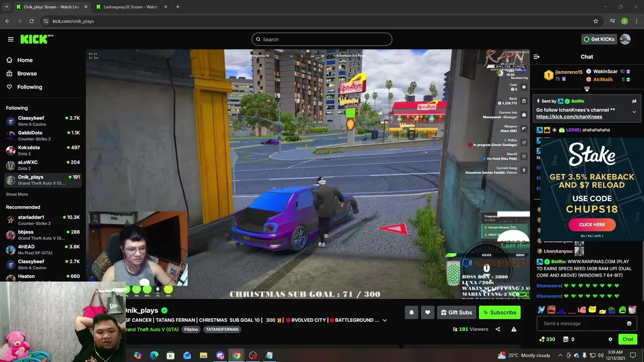
Task: Click the Search input field
Action: pyautogui.click(x=322, y=39)
